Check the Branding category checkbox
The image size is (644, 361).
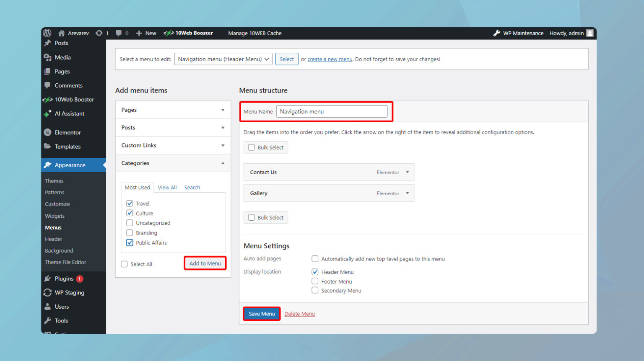130,233
